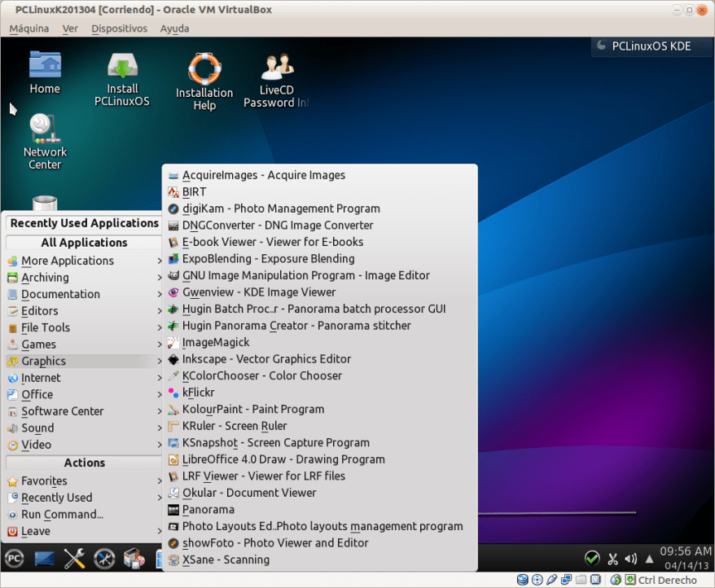The height and width of the screenshot is (588, 715).
Task: Select Run Command… from Actions
Action: pyautogui.click(x=62, y=515)
